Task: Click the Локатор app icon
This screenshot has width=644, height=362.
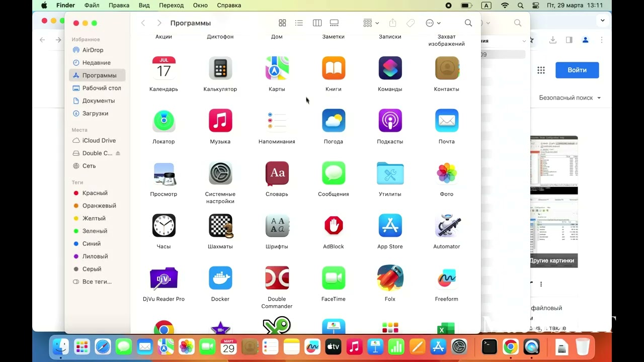Action: [x=164, y=121]
